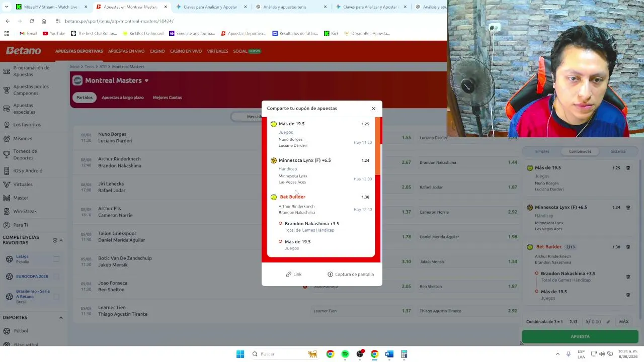Download coupon with Captura de pantalla
The height and width of the screenshot is (362, 644).
351,275
